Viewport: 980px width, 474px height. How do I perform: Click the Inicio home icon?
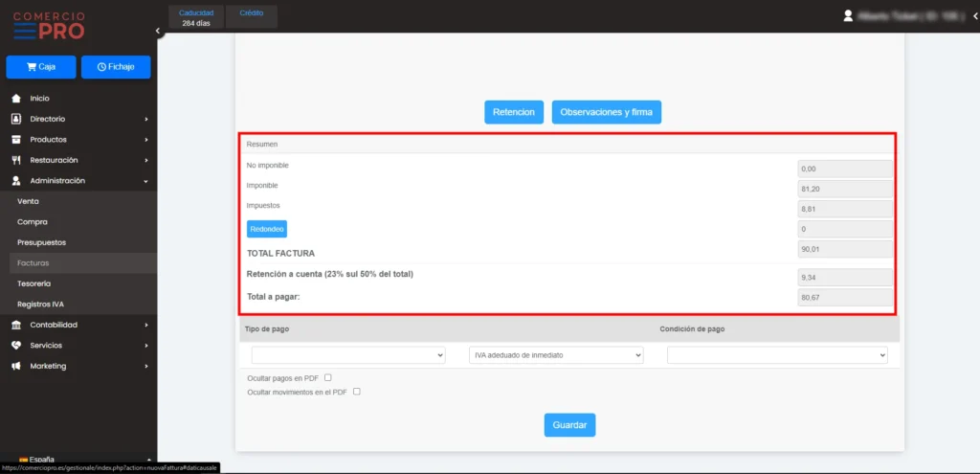click(x=17, y=99)
